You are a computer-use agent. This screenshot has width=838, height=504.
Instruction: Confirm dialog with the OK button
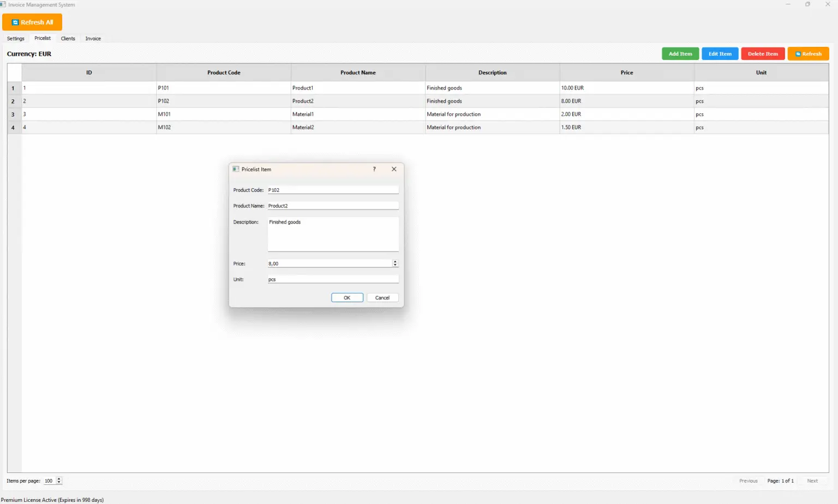pos(347,298)
